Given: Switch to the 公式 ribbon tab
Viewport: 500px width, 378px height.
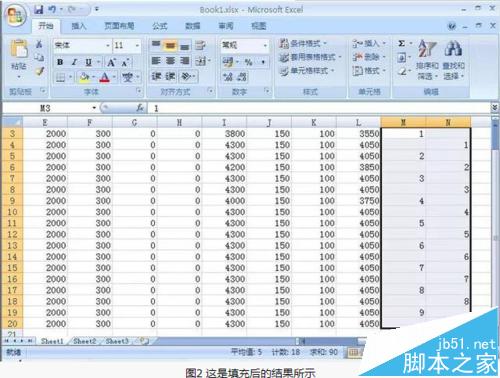Looking at the screenshot, I should tap(159, 26).
